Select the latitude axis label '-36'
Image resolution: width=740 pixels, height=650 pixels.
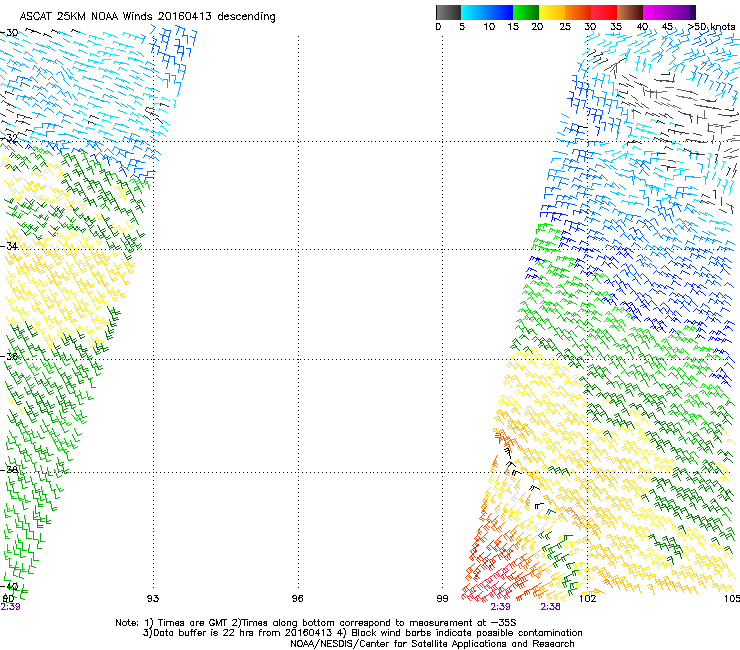(9, 356)
